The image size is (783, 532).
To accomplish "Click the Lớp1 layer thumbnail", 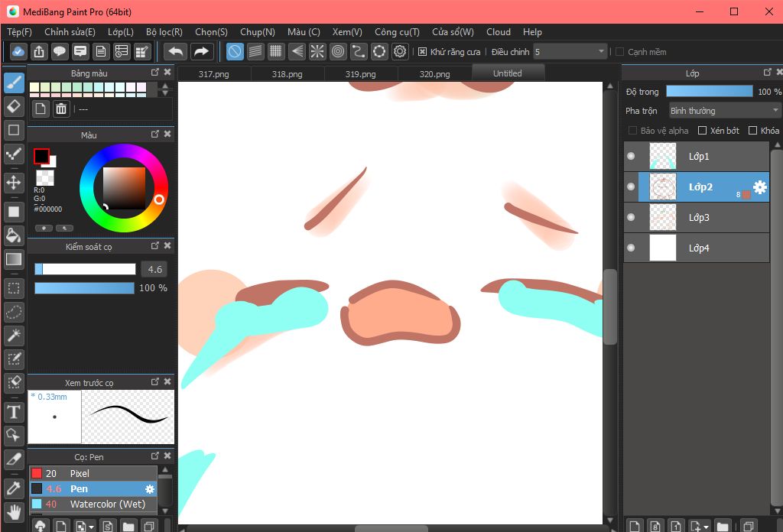I will click(663, 156).
